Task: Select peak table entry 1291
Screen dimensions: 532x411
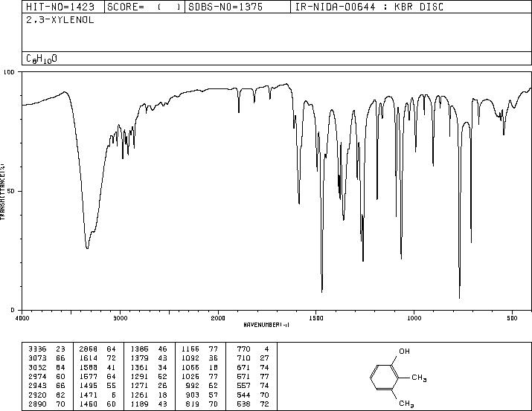Action: (139, 376)
